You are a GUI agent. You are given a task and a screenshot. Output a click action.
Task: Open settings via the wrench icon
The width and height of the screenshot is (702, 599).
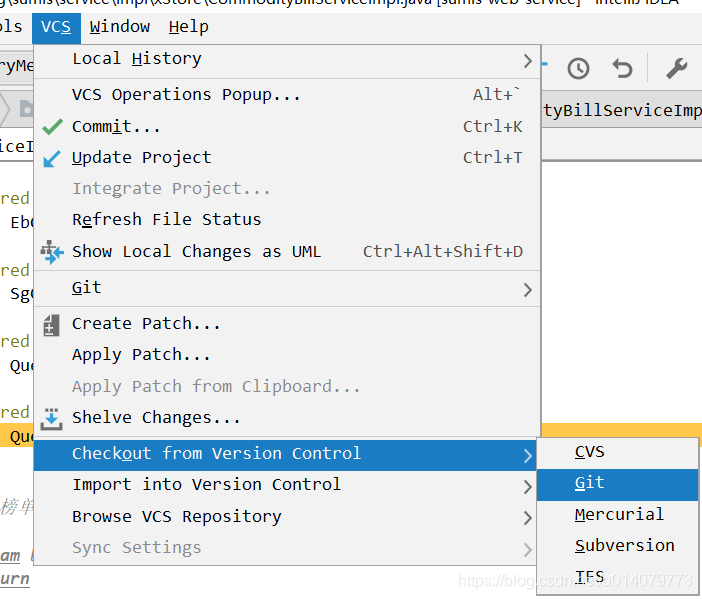pos(676,68)
